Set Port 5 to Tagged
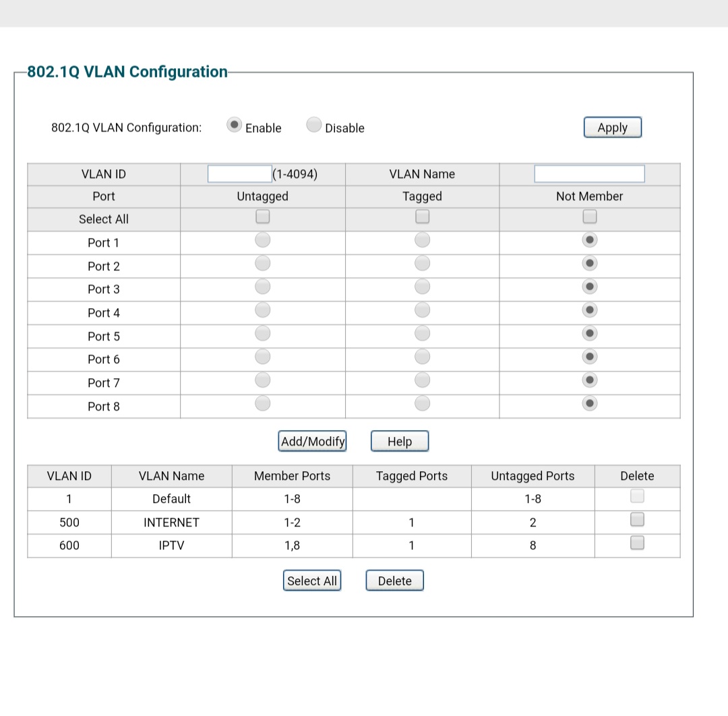This screenshot has height=716, width=728. 423,333
